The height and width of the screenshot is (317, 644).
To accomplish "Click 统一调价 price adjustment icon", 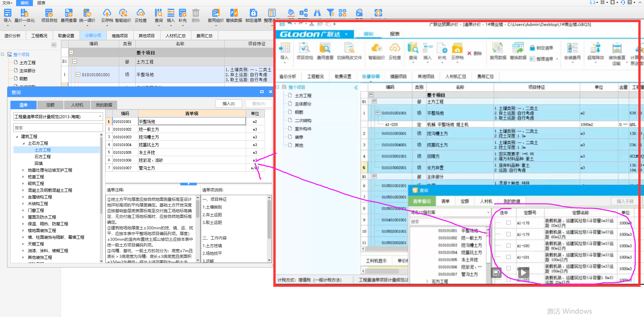I will [x=87, y=13].
